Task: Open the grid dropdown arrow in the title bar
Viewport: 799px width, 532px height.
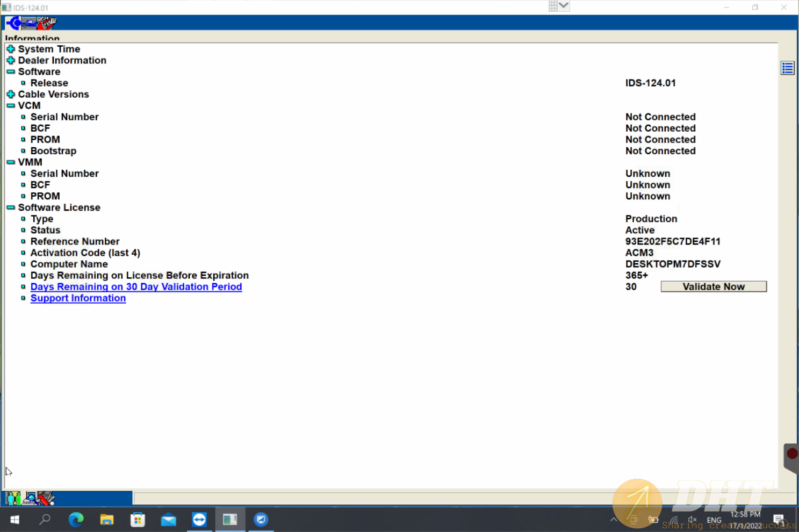Action: point(564,6)
